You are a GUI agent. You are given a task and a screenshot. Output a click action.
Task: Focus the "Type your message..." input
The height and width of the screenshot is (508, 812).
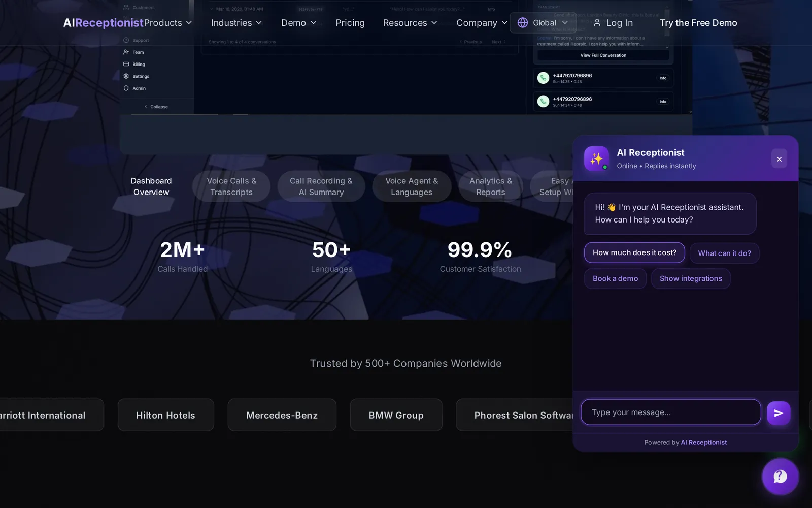pos(671,412)
